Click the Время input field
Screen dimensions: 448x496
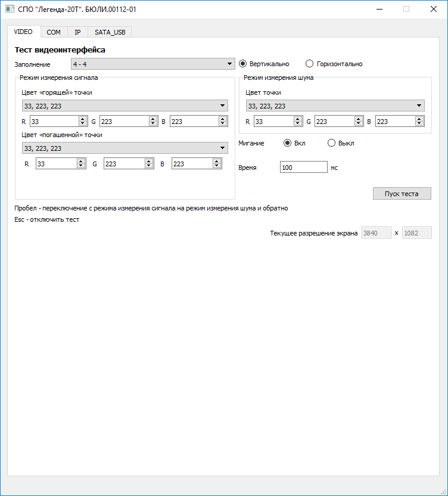(303, 168)
